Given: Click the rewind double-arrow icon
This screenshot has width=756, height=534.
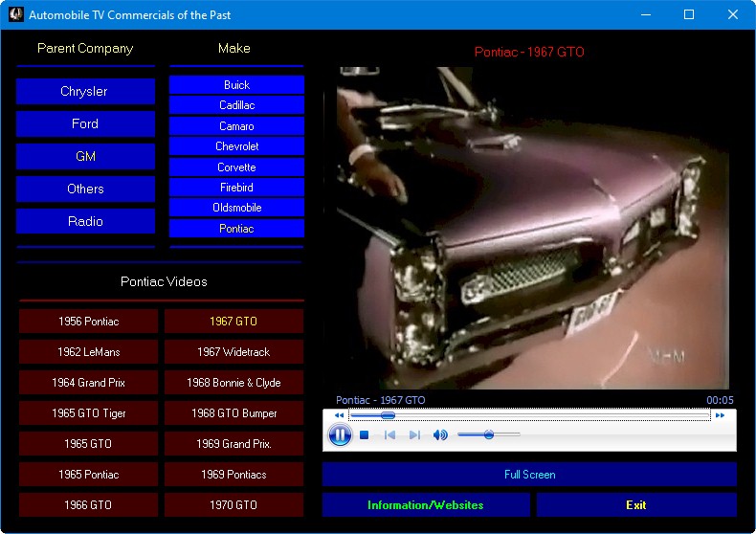Looking at the screenshot, I should [339, 415].
